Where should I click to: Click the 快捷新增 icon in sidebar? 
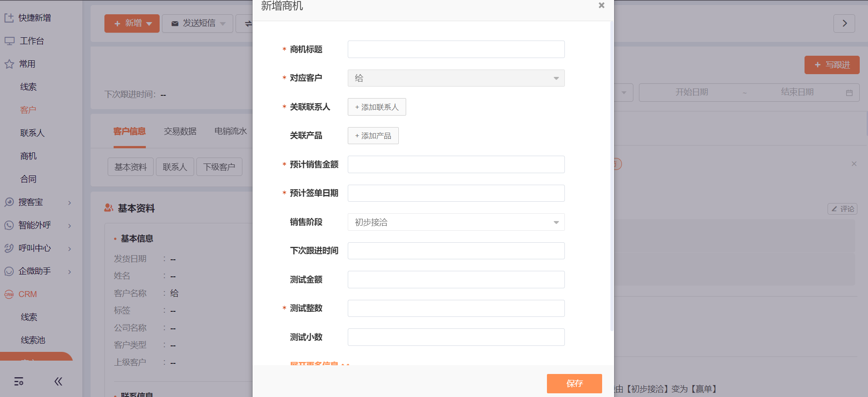(9, 18)
